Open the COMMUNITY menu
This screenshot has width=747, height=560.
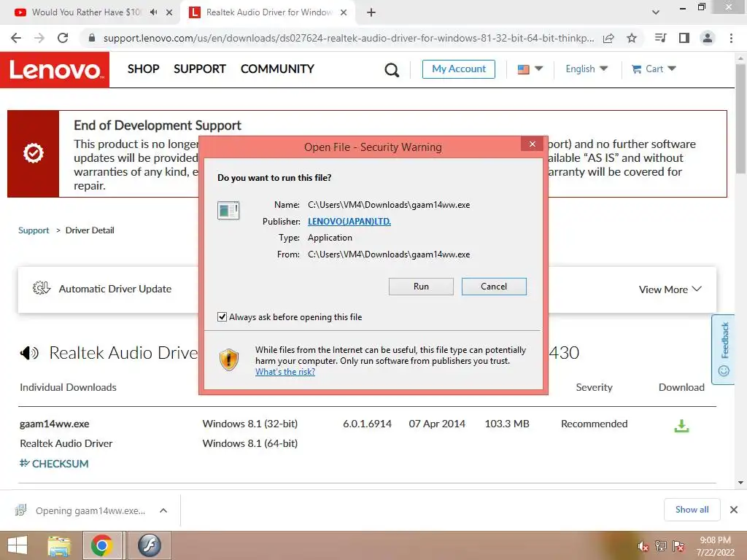[277, 69]
